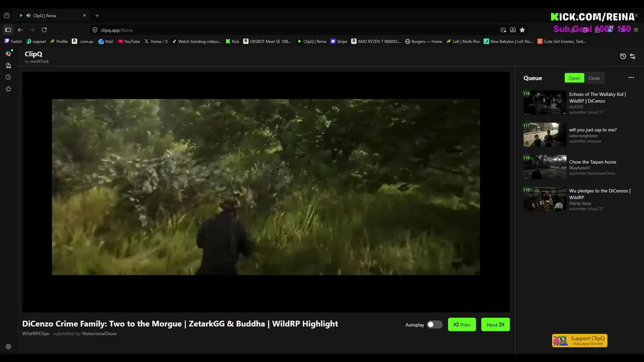Click 'submitter steauaa' text in queue
Screen dimensions: 644x362
[585, 141]
